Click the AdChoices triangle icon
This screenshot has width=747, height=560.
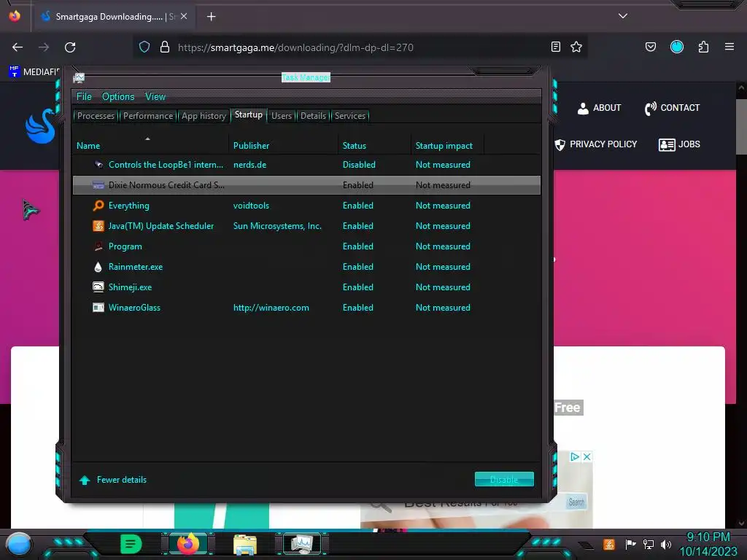tap(575, 456)
